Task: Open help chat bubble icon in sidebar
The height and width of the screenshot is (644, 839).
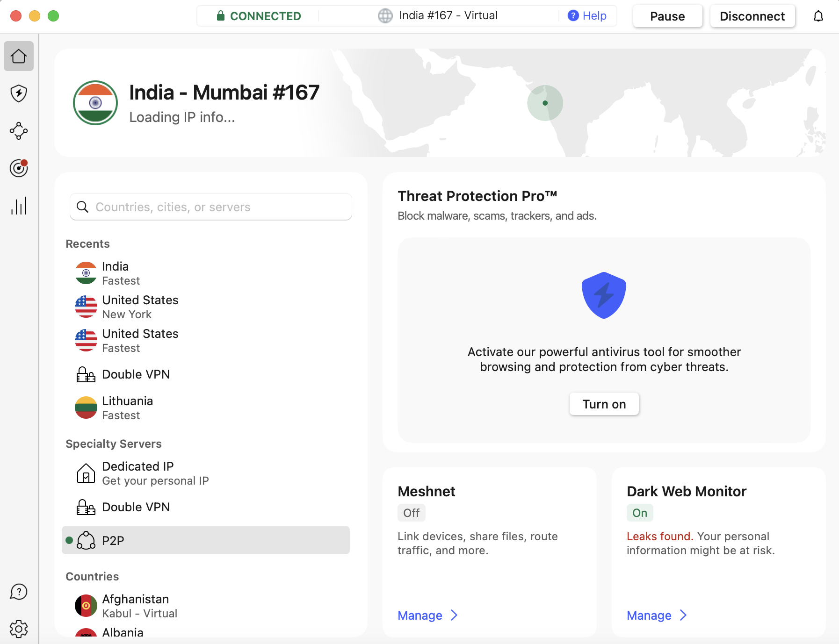Action: [x=19, y=592]
